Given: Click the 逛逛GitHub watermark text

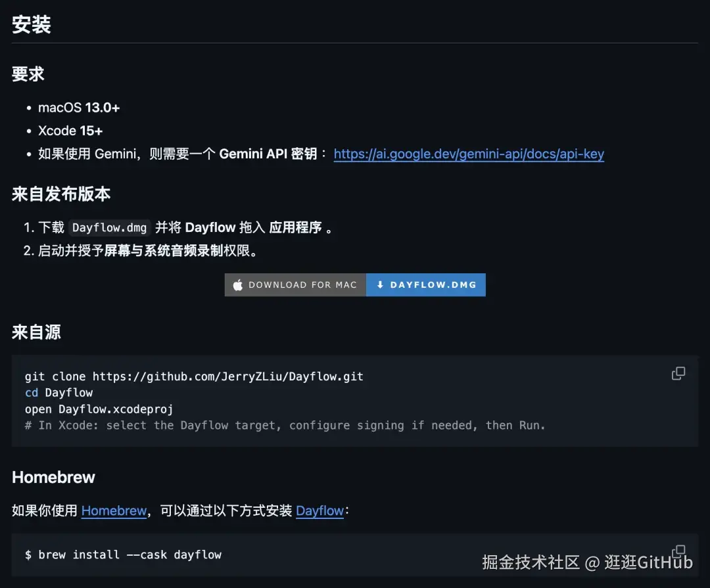Looking at the screenshot, I should point(646,562).
